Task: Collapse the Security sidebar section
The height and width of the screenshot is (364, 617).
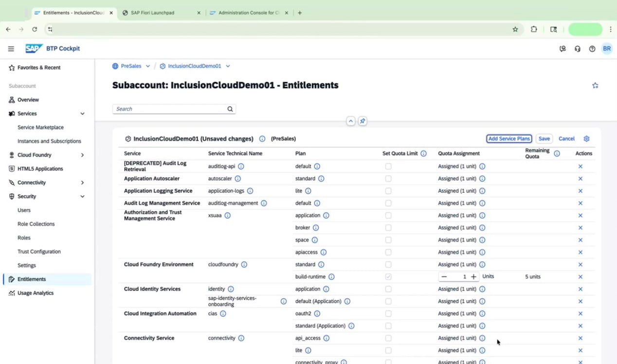Action: 82,197
